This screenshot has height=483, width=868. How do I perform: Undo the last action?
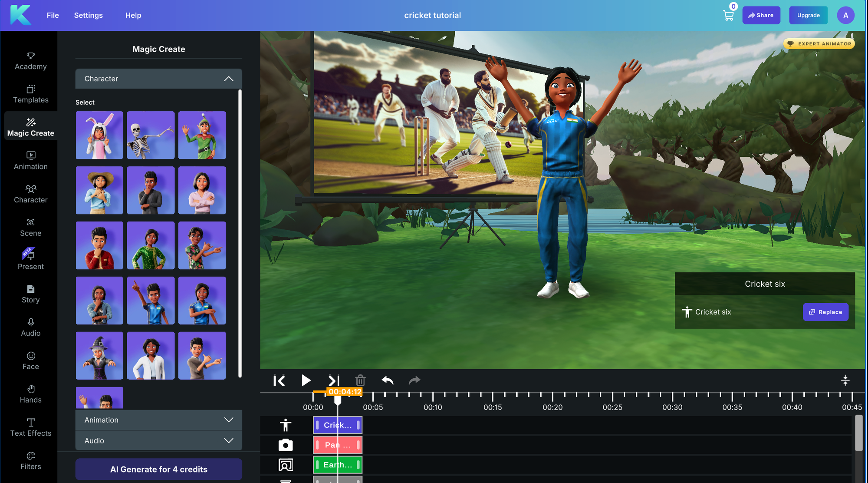[387, 380]
